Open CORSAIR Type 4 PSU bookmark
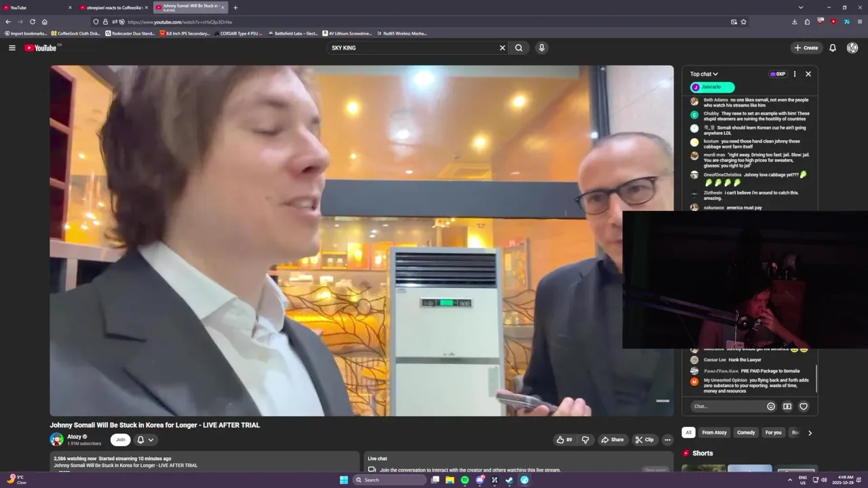This screenshot has height=488, width=868. click(238, 33)
